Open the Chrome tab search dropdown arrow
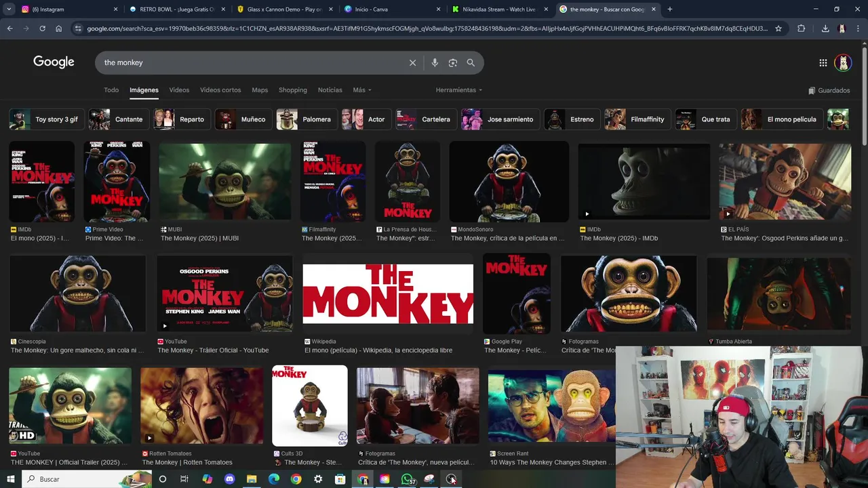The height and width of the screenshot is (488, 868). [x=9, y=9]
